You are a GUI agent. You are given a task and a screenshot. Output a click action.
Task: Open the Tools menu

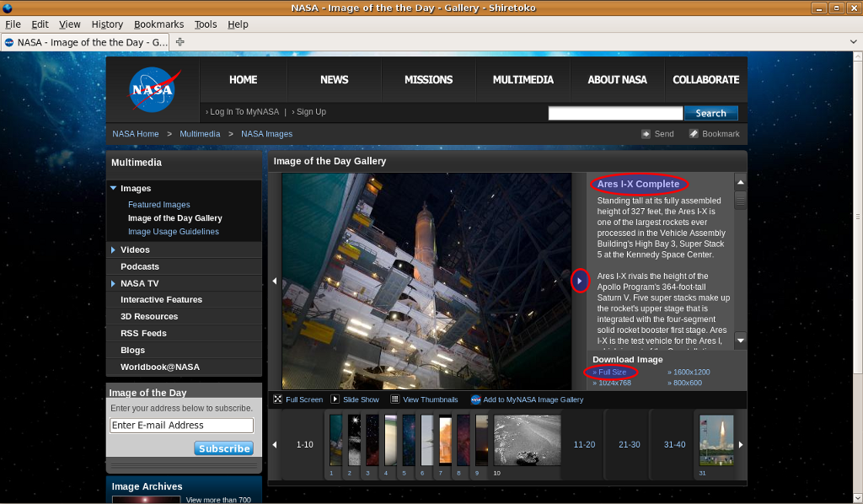pos(206,24)
